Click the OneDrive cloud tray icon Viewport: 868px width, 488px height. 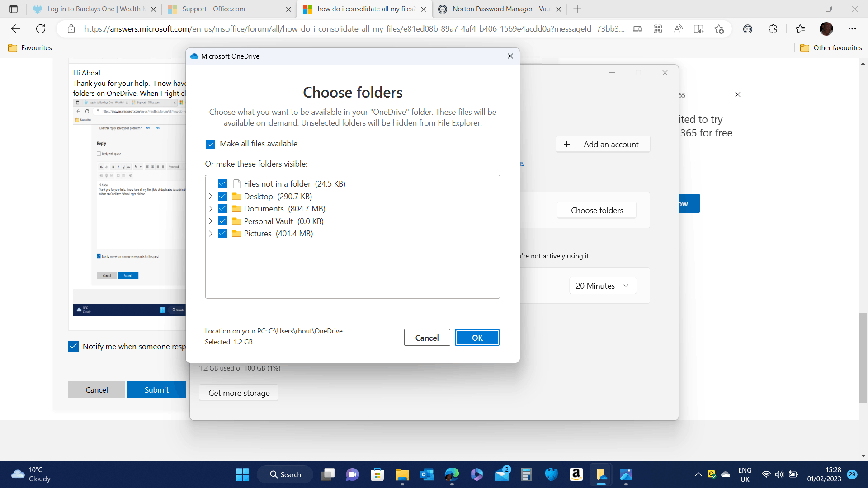(726, 474)
